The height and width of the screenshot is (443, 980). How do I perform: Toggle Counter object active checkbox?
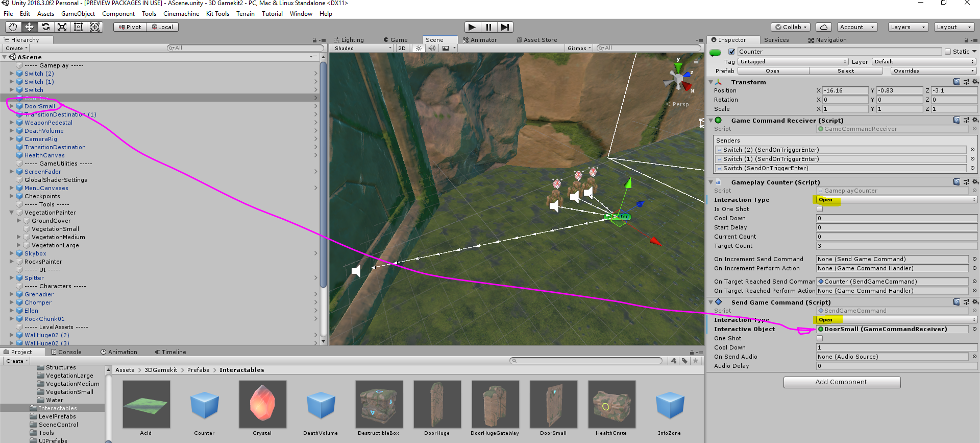(x=731, y=52)
